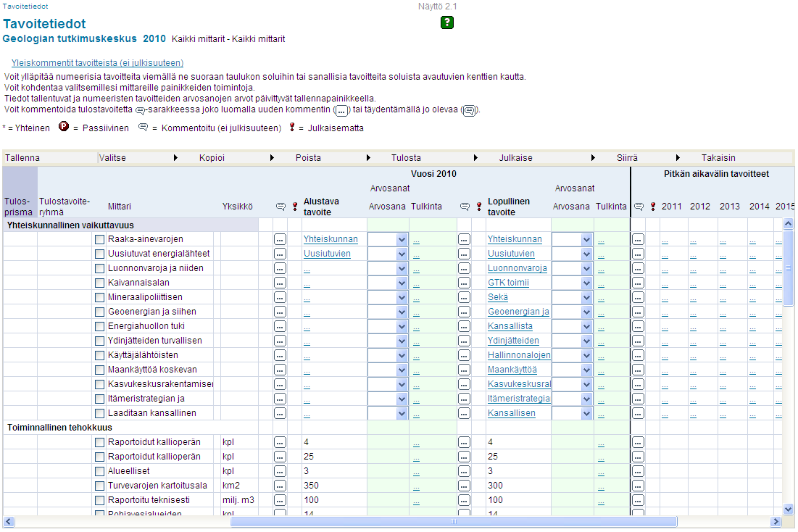
Task: Open the Hallinnonalojen final target link
Action: (519, 355)
